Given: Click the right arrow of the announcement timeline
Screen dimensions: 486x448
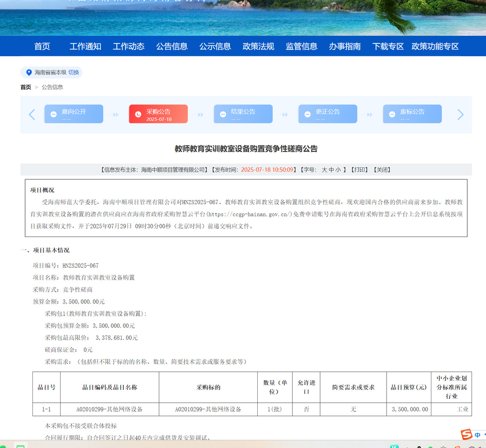Looking at the screenshot, I should pyautogui.click(x=460, y=114).
